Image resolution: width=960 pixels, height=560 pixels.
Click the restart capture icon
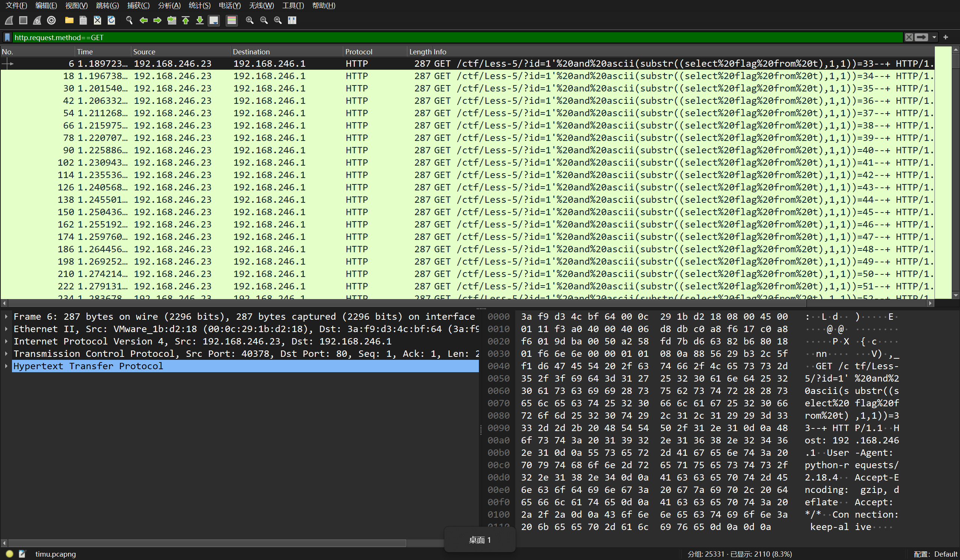(x=37, y=21)
